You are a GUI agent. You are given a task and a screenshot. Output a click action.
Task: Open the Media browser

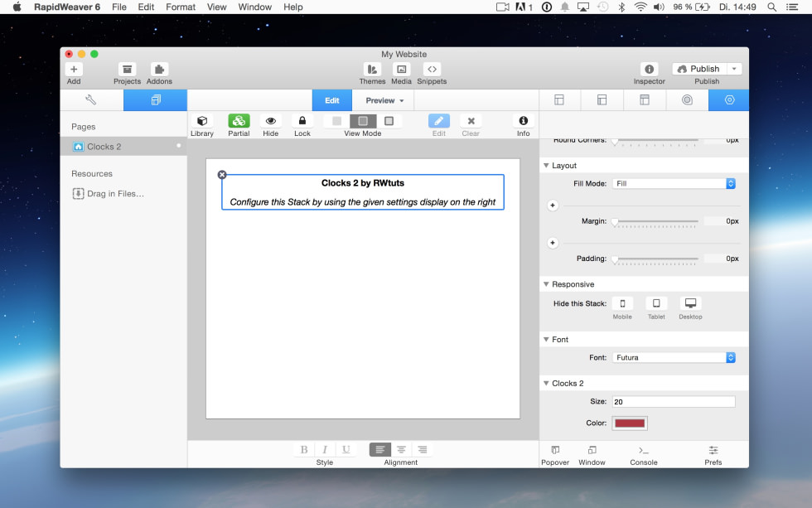[401, 70]
